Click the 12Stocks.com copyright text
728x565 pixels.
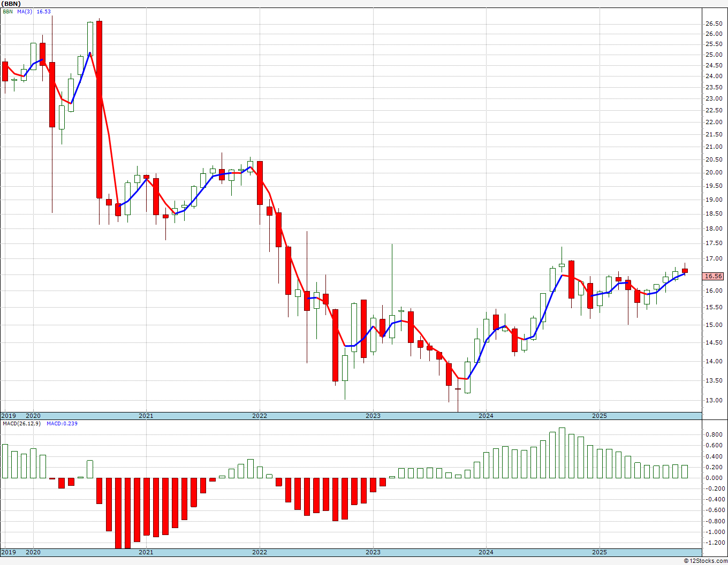coord(707,561)
